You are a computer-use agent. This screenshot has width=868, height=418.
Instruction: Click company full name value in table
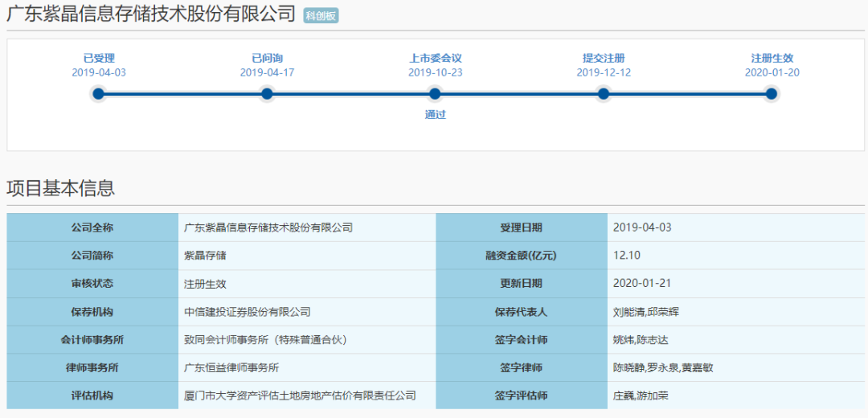(307, 227)
